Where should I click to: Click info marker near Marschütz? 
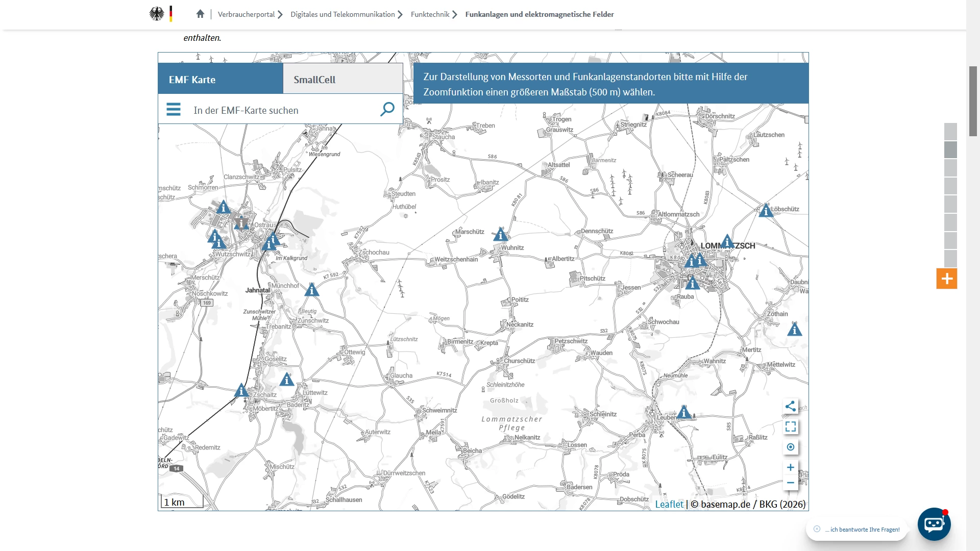[x=500, y=235]
